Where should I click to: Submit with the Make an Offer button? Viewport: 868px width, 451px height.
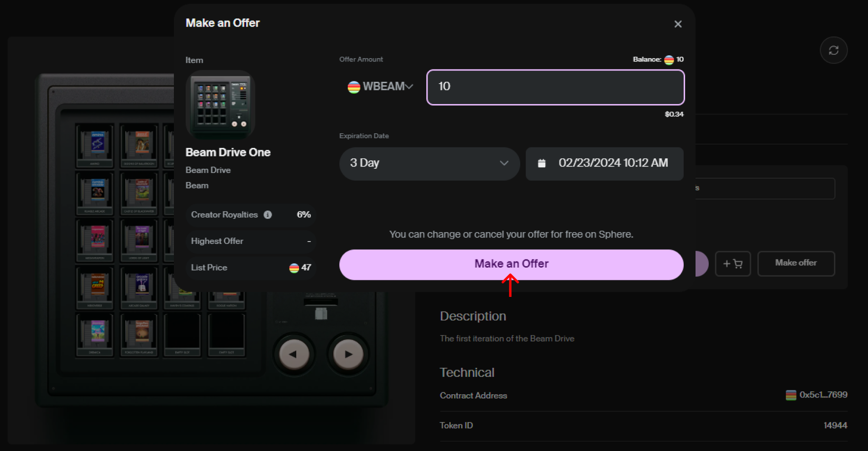point(511,264)
